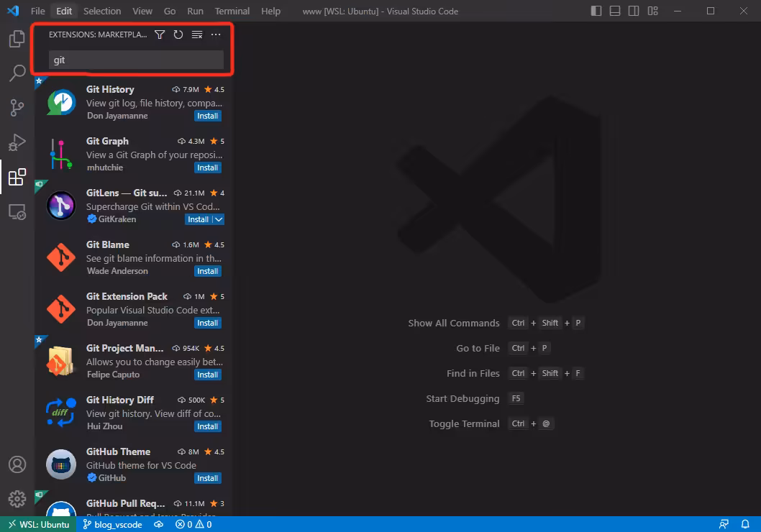Open the notifications bell icon
This screenshot has height=532, width=761.
click(x=745, y=524)
